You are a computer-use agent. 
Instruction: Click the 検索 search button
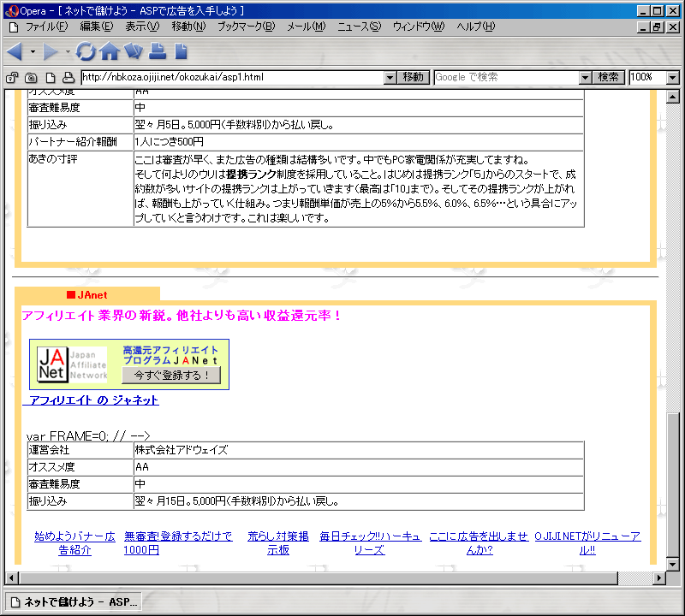[x=608, y=77]
